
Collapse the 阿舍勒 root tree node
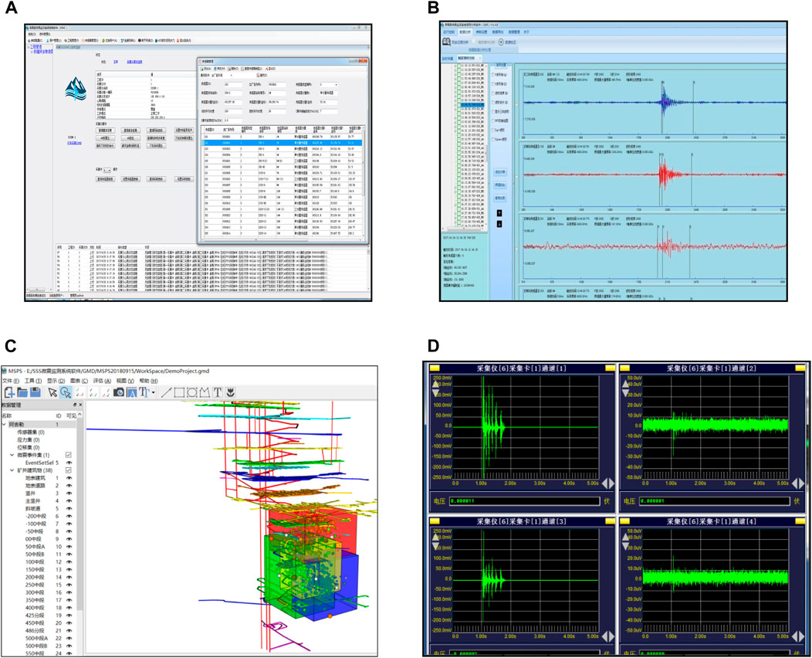point(4,424)
